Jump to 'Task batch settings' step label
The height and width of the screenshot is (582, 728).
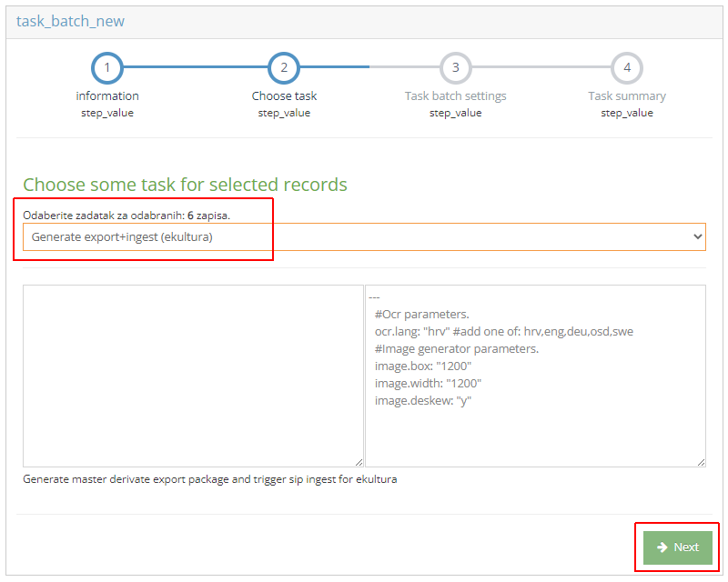coord(455,95)
